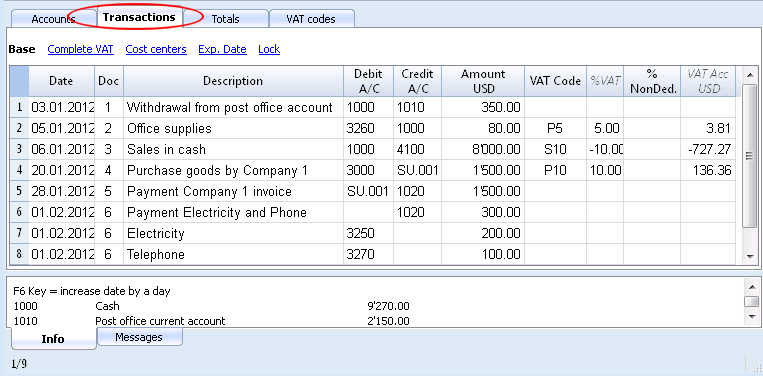Select row header number 1
Image resolution: width=763 pixels, height=376 pixels.
pyautogui.click(x=19, y=107)
